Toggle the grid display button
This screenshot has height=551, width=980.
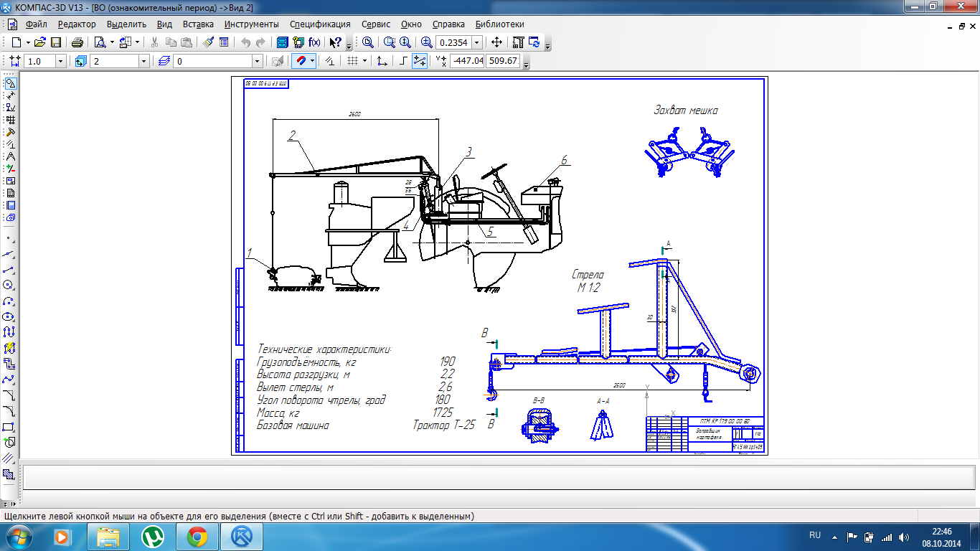(352, 61)
